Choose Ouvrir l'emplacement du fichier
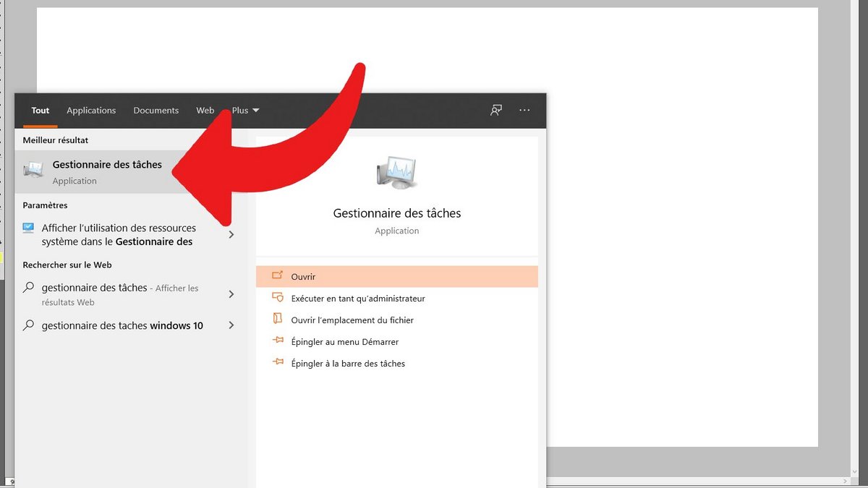 (x=397, y=320)
